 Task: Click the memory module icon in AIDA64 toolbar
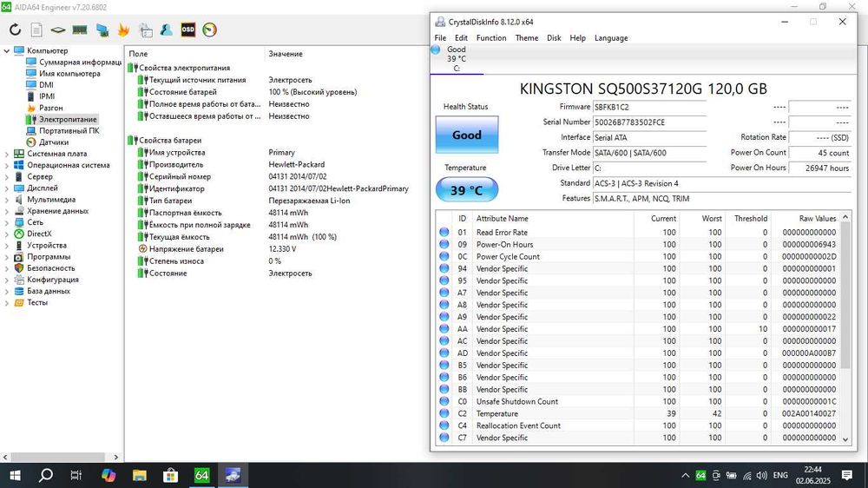pyautogui.click(x=80, y=30)
